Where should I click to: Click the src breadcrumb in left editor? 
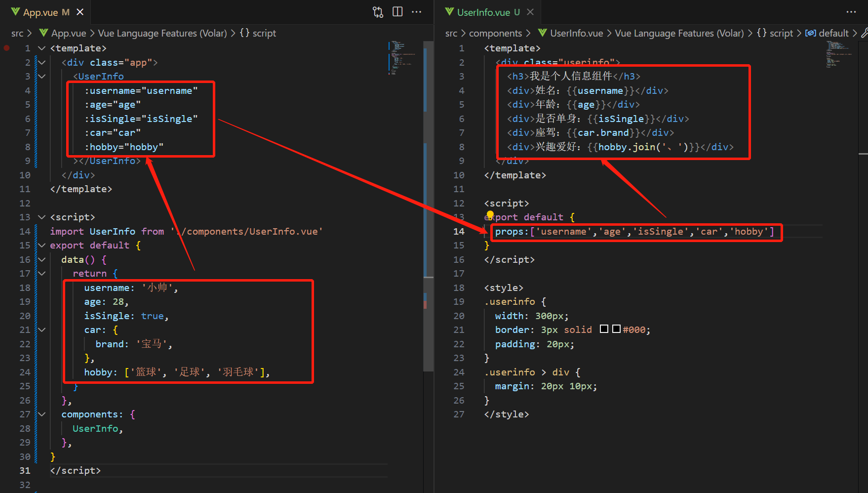[x=17, y=33]
